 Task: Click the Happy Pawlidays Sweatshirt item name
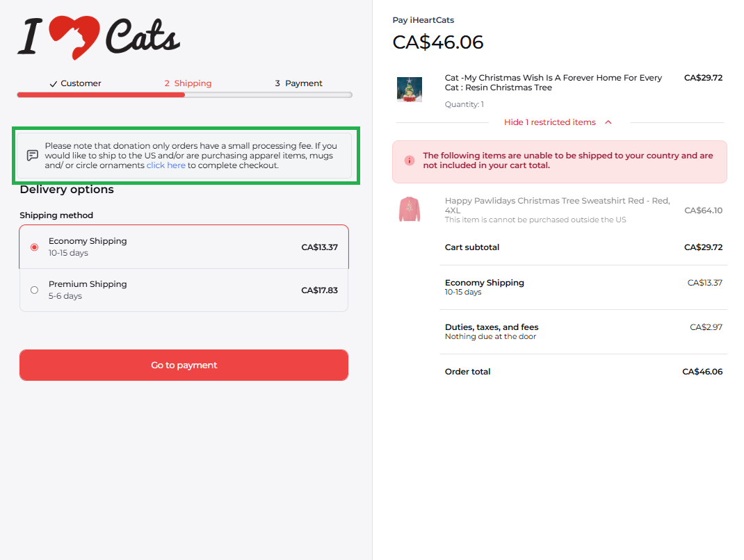coord(557,206)
